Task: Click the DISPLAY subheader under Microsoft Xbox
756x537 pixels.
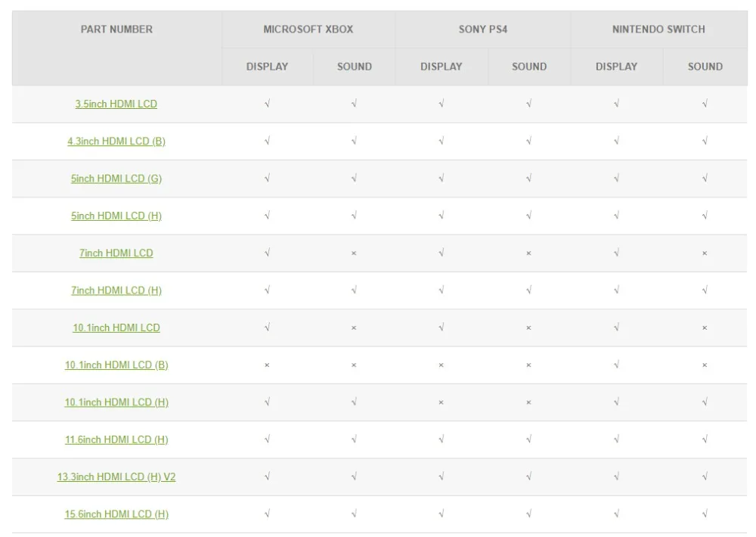Action: pyautogui.click(x=267, y=67)
